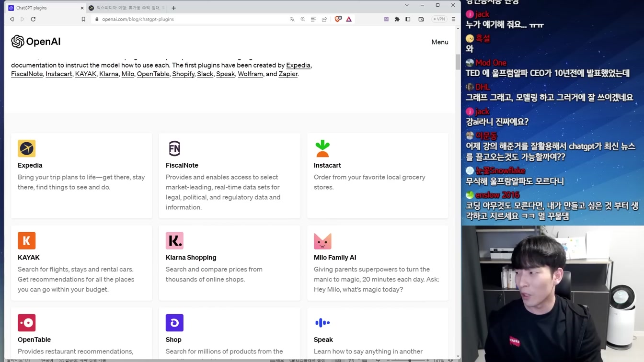Screen dimensions: 644x362
Task: Open the tab search dropdown chevron
Action: pyautogui.click(x=407, y=5)
